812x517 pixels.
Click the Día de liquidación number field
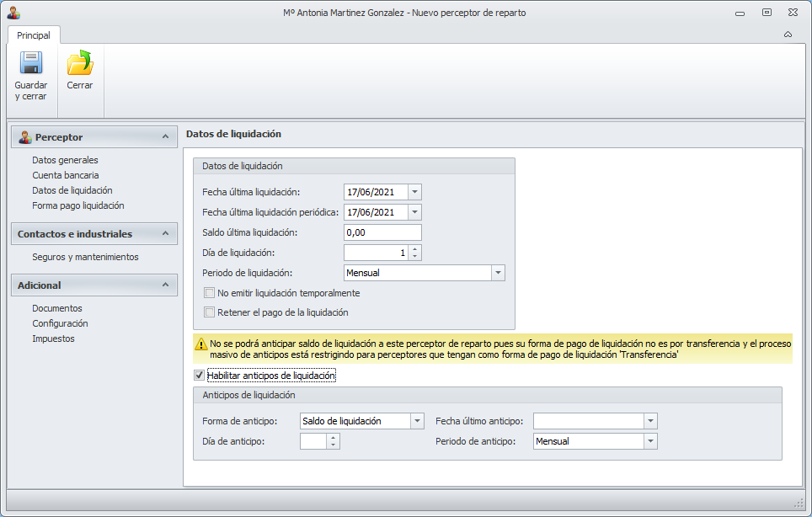click(377, 253)
